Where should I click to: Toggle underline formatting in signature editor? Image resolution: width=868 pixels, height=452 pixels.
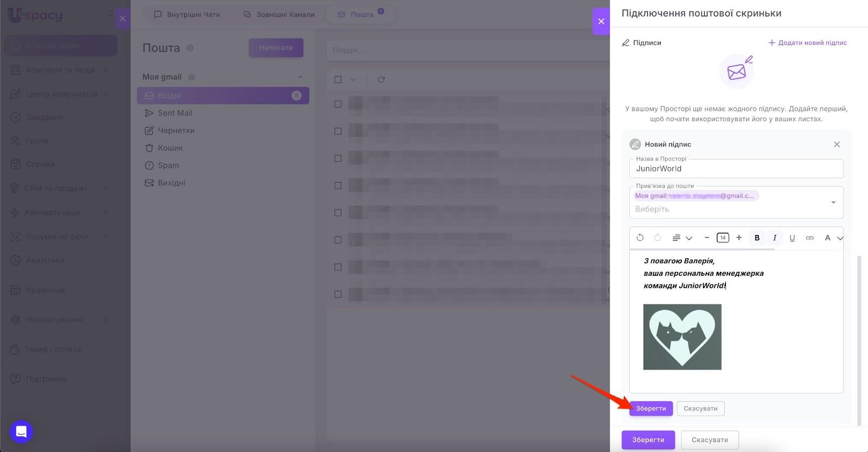792,238
